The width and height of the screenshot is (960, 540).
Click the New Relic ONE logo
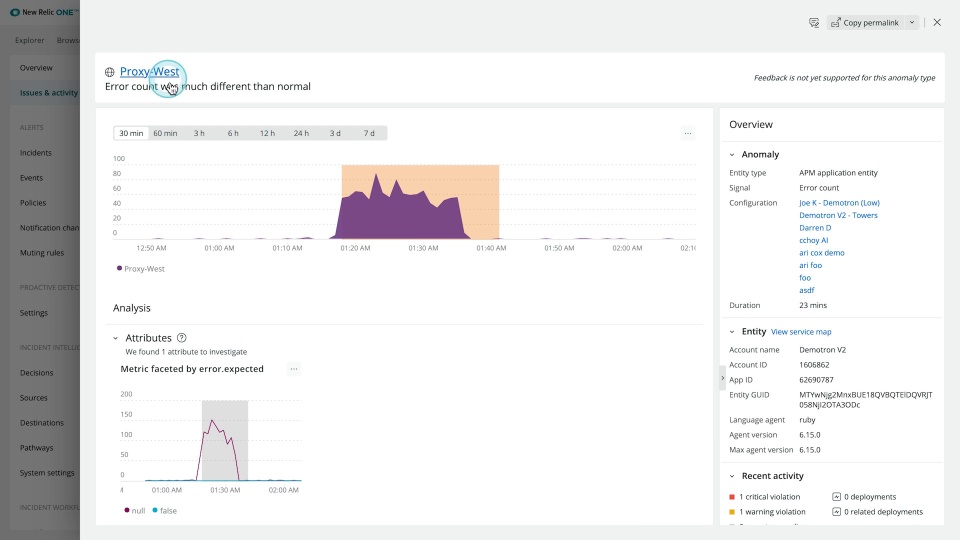(x=42, y=12)
